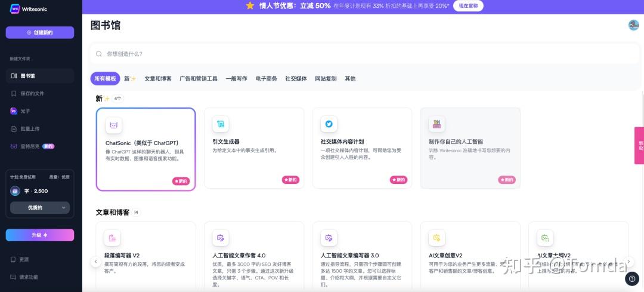Open the 优质的 quality dropdown

point(40,208)
